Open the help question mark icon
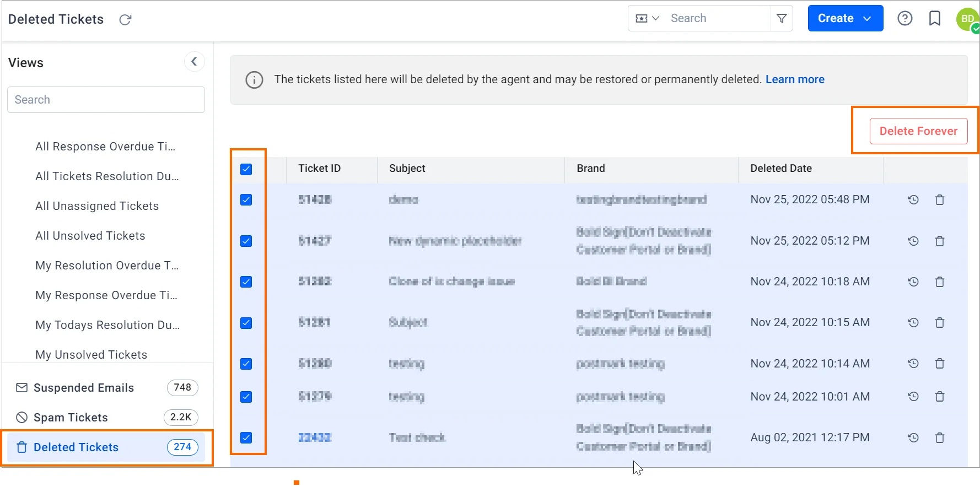The height and width of the screenshot is (487, 980). 904,19
